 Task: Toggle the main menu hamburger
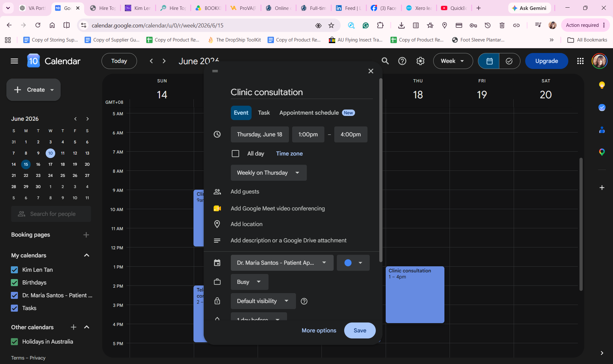click(x=14, y=61)
